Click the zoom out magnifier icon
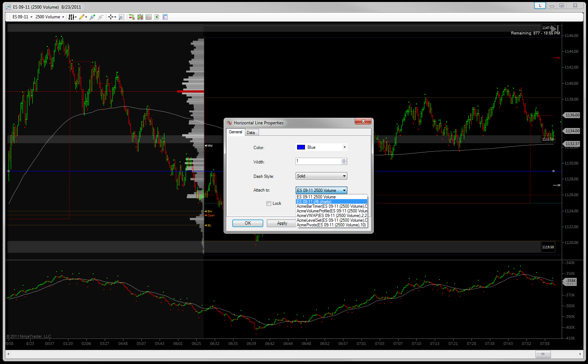Screen dimensions: 588x364 point(101,17)
